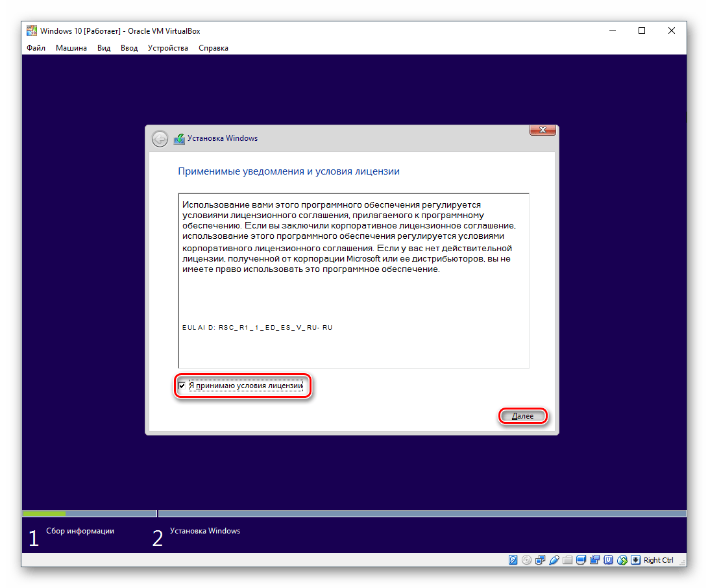Click the round back arrow in setup dialog

[x=160, y=139]
